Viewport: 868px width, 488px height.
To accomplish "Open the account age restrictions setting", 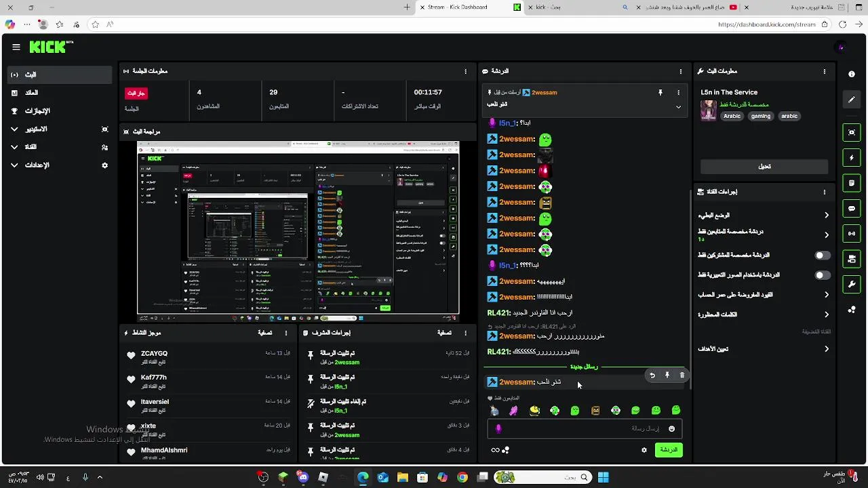I will [x=764, y=295].
